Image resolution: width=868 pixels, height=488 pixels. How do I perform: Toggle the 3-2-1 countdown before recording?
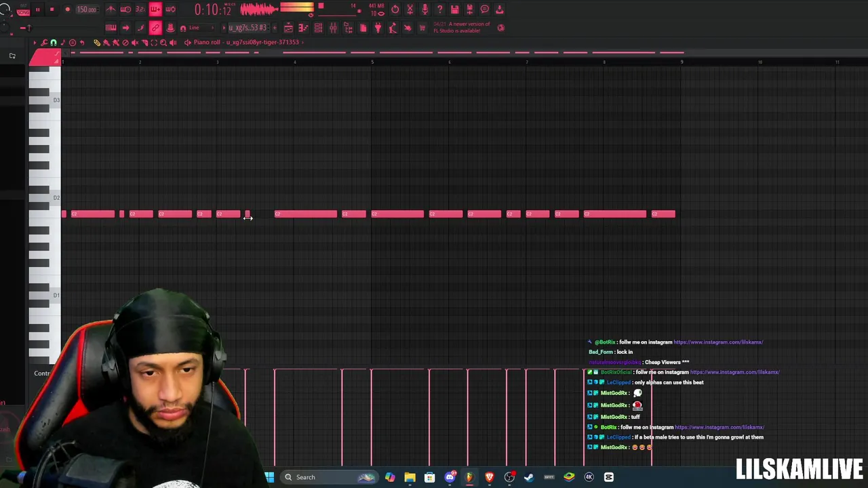[x=140, y=9]
